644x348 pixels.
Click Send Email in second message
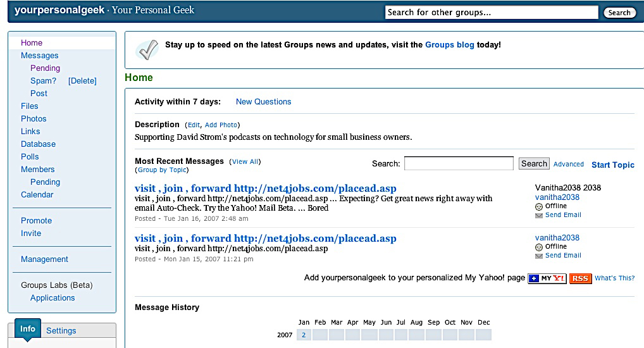[x=563, y=256]
